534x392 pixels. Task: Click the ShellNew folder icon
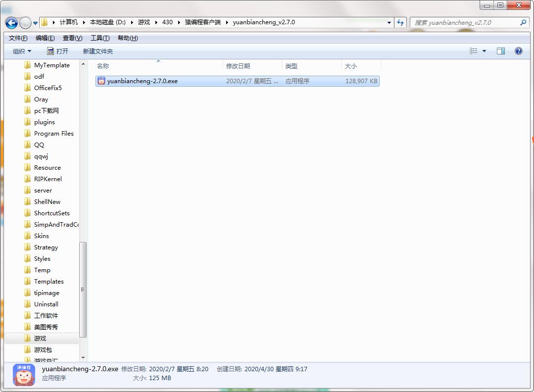[28, 201]
